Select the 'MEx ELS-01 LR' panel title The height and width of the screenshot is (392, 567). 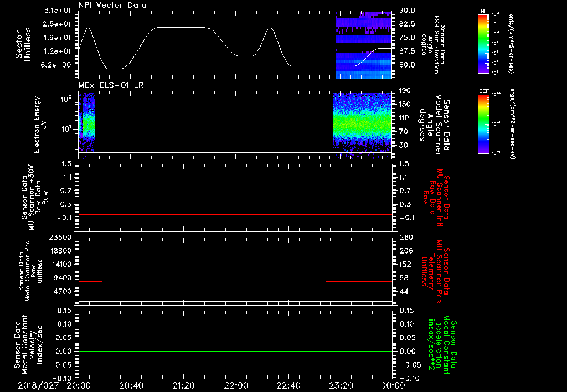click(x=111, y=85)
